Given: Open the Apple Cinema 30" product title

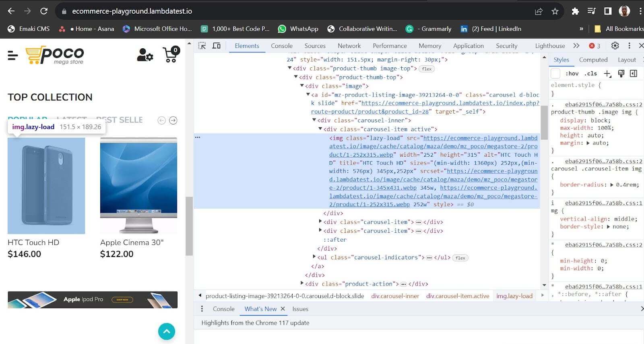Looking at the screenshot, I should [x=132, y=242].
